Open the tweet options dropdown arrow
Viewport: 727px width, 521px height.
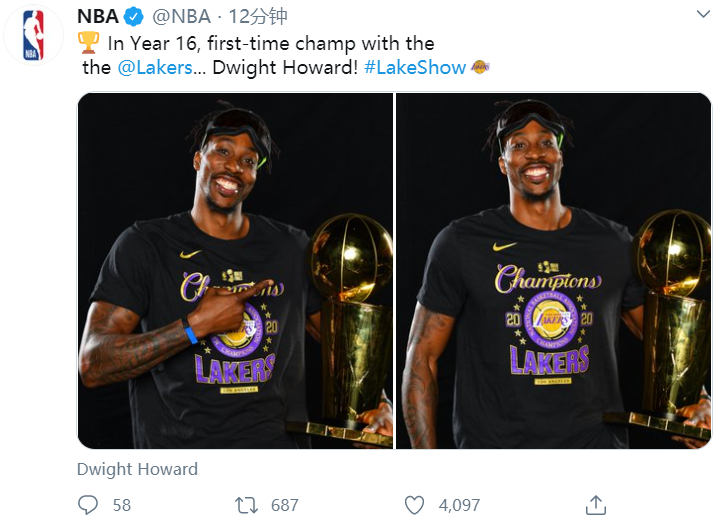[x=702, y=17]
